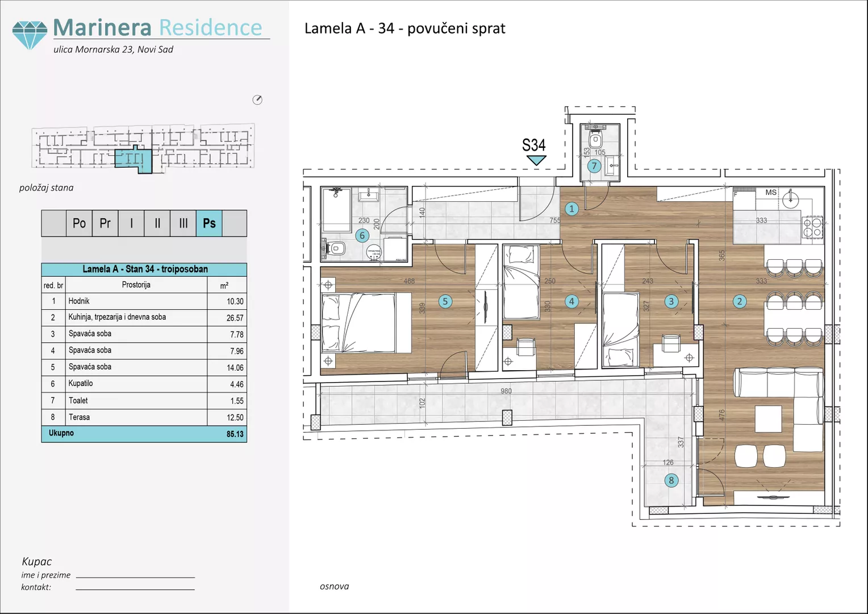Click room marker 8 on terrace
868x614 pixels.
(671, 480)
